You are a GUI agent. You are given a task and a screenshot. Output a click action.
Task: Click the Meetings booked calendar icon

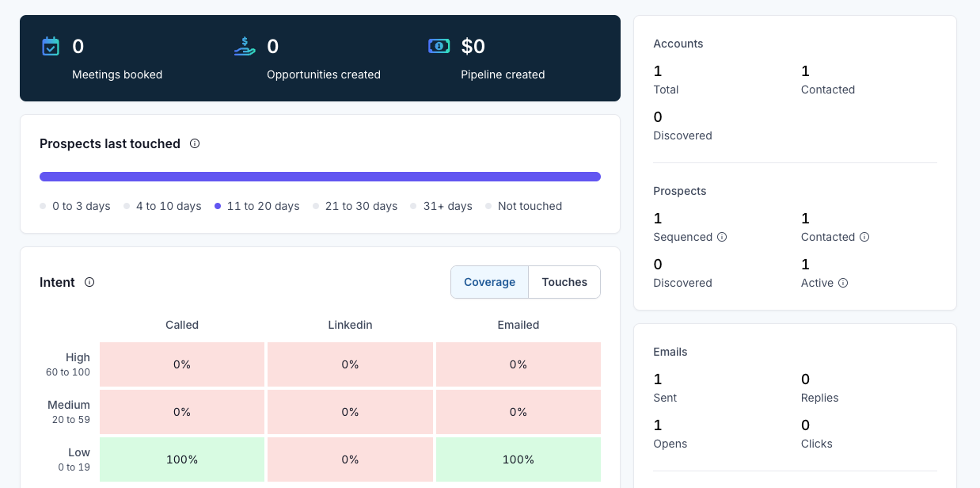[x=51, y=46]
